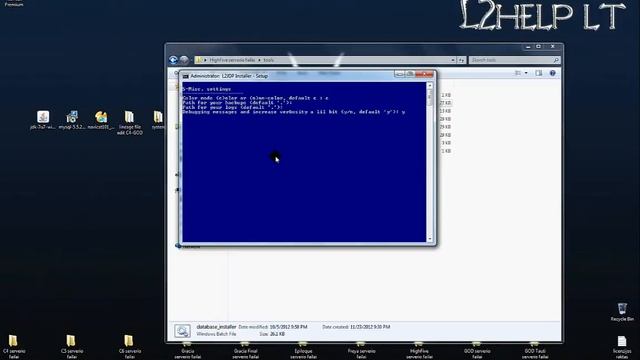Click the 'database_installer' file name in details pane
Viewport: 640px width, 360px height.
216,327
